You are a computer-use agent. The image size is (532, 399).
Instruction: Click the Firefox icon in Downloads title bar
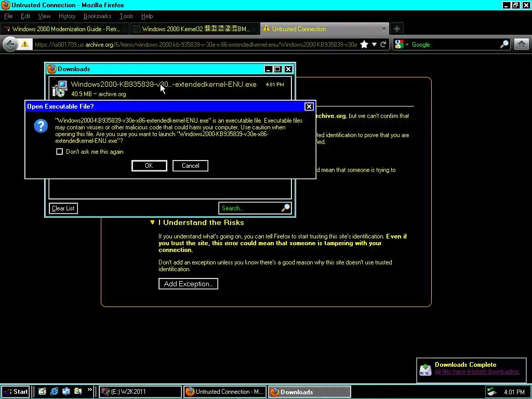pyautogui.click(x=51, y=69)
